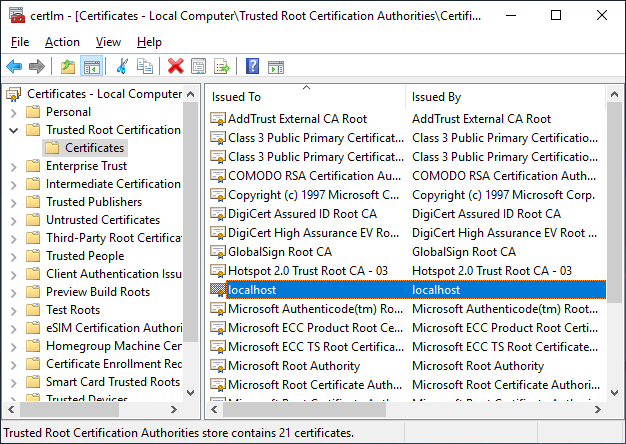Select Microsoft ECC Product Root certificate row

click(408, 328)
